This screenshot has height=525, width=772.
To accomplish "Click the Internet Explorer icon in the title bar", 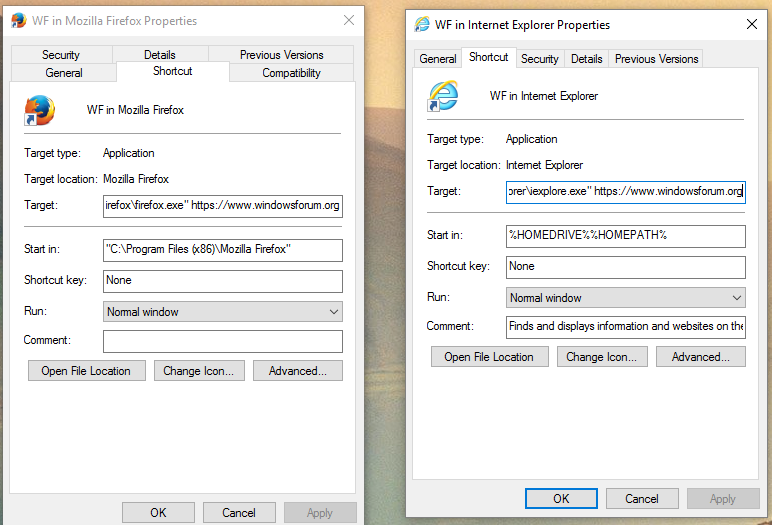I will click(x=422, y=24).
